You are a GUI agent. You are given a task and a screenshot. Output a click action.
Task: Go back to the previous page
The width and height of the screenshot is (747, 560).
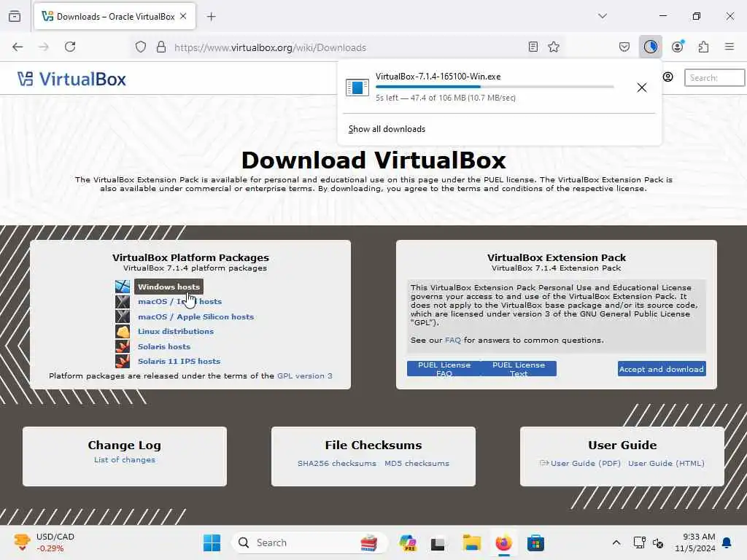coord(18,47)
